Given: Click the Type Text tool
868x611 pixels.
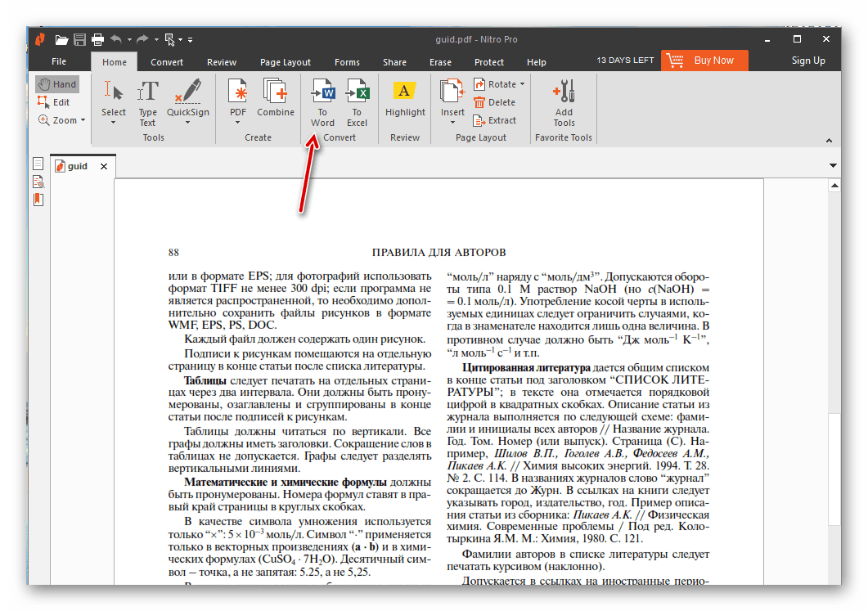Looking at the screenshot, I should coord(147,101).
